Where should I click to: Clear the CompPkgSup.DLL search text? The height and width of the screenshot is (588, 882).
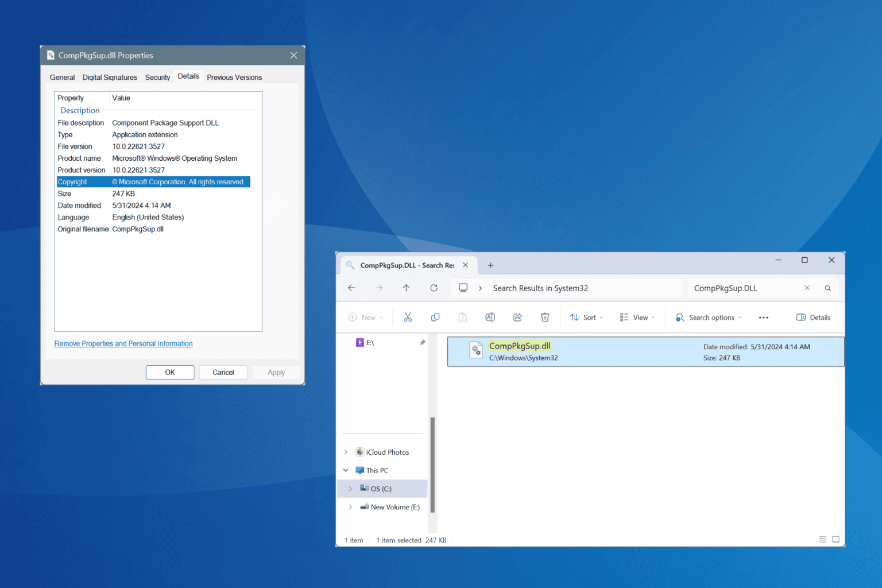click(807, 288)
